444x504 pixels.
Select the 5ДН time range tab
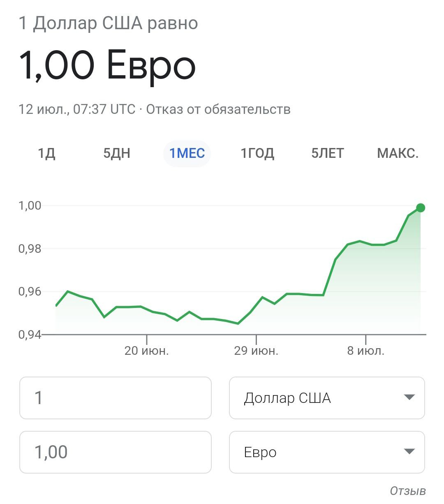[117, 153]
